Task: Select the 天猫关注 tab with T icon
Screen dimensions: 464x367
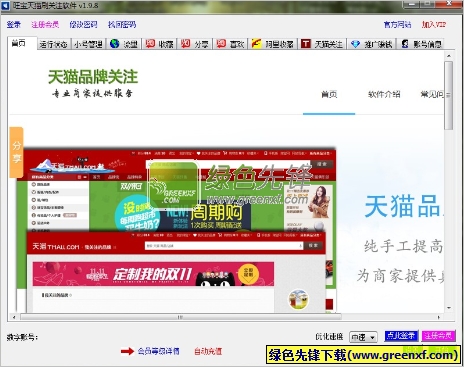Action: point(322,44)
